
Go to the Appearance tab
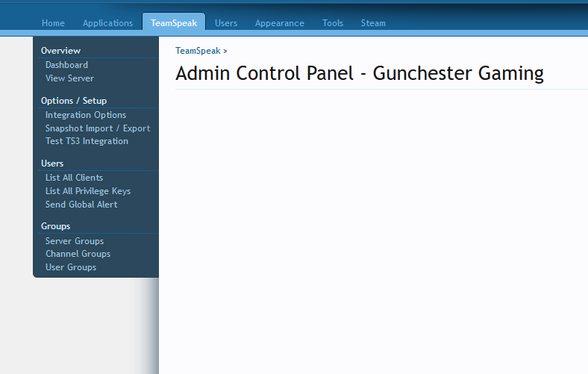click(279, 23)
